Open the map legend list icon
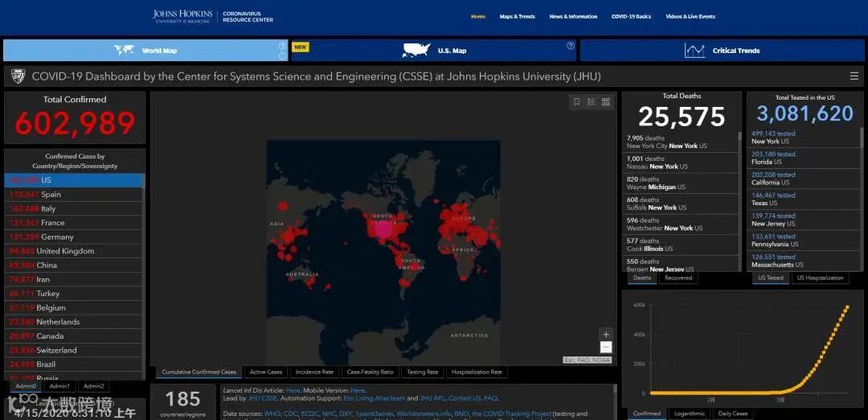 (x=592, y=102)
